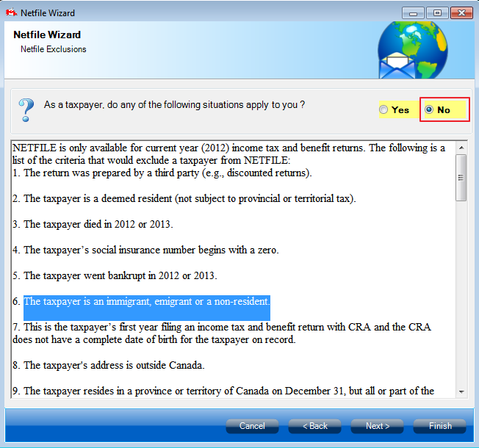479x448 pixels.
Task: Click item 1 'prepared by a third party'
Action: tap(162, 173)
